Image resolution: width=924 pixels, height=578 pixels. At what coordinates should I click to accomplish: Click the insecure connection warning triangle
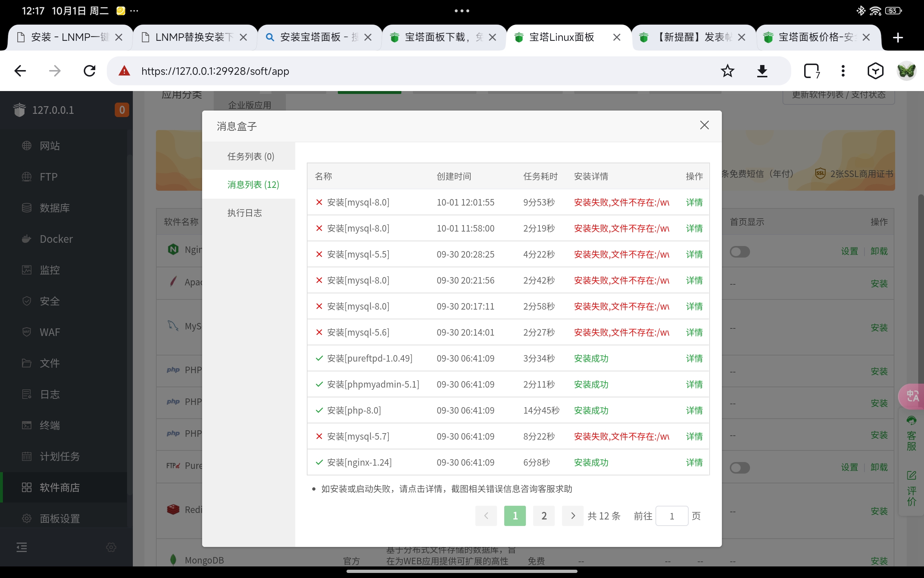125,71
